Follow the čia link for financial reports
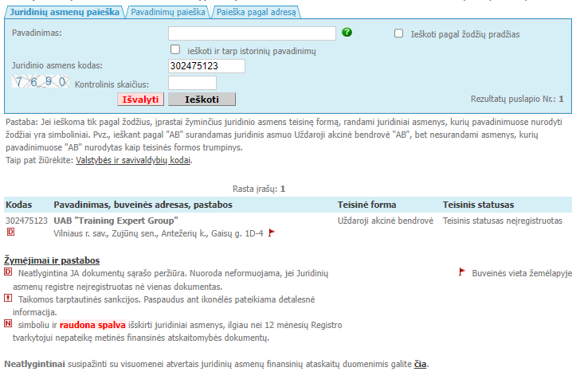 click(420, 364)
